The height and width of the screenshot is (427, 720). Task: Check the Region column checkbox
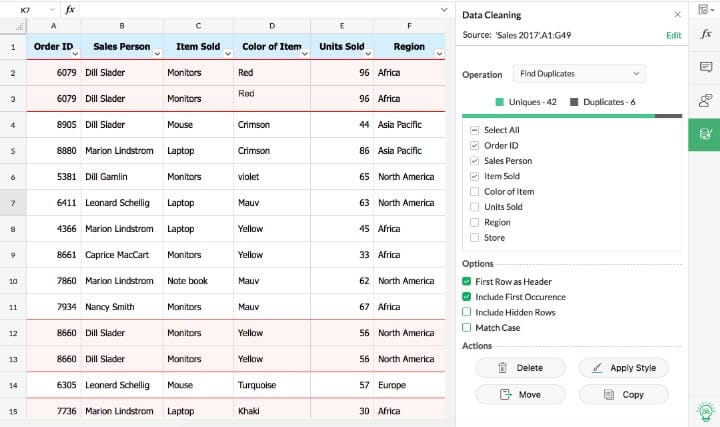click(x=474, y=222)
